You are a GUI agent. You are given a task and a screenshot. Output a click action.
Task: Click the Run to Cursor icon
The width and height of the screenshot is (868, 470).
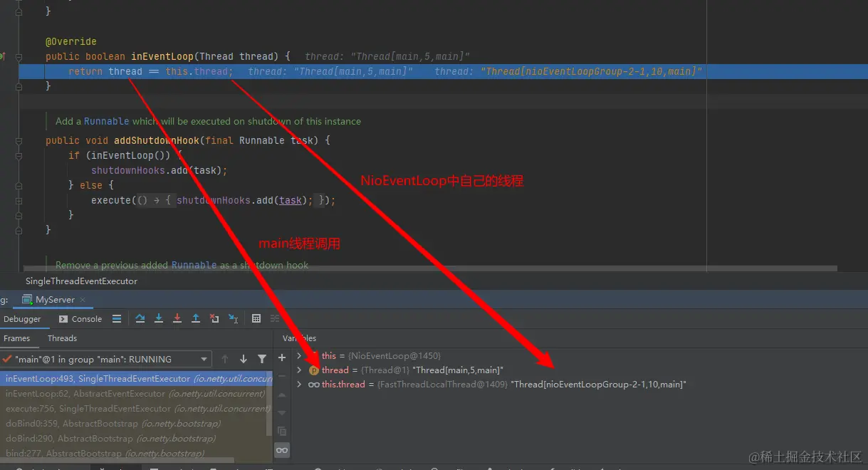point(234,319)
